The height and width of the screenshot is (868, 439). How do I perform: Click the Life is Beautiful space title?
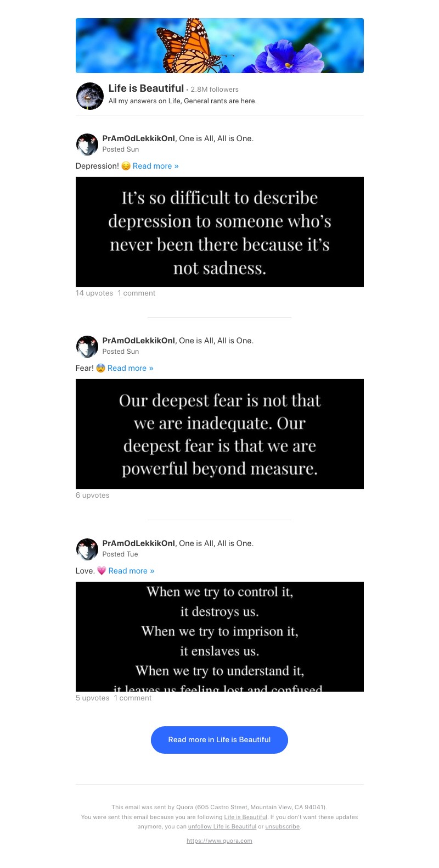tap(146, 88)
